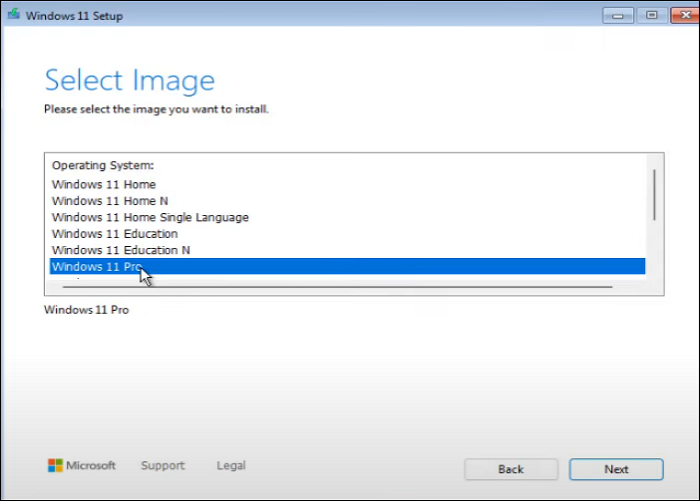Screen dimensions: 700x501
Task: Select Windows 11 Home Single Language
Action: tap(150, 217)
